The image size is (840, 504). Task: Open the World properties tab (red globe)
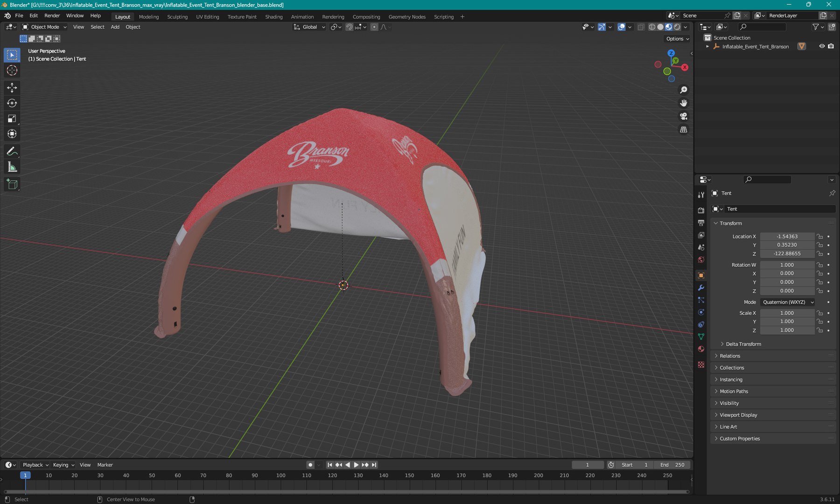pyautogui.click(x=701, y=260)
